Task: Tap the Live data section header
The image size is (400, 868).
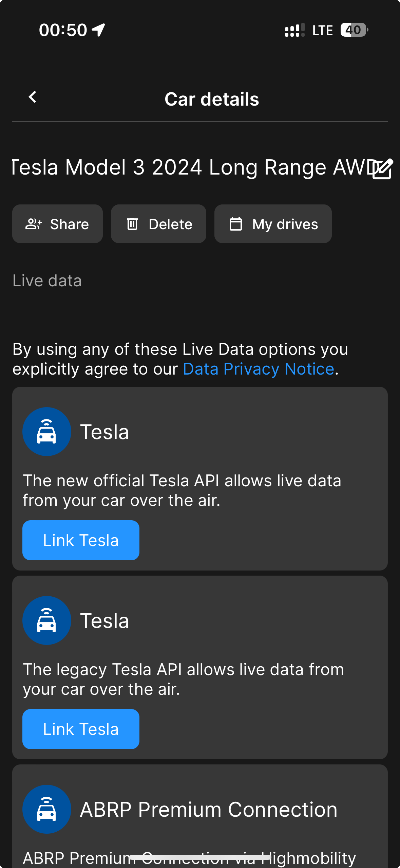Action: [47, 281]
